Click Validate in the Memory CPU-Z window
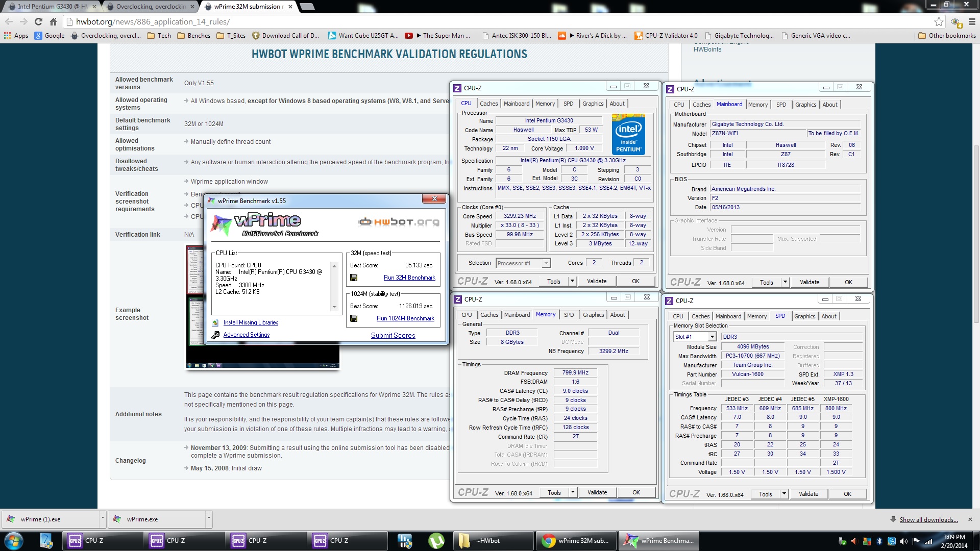The width and height of the screenshot is (980, 551). (x=597, y=492)
